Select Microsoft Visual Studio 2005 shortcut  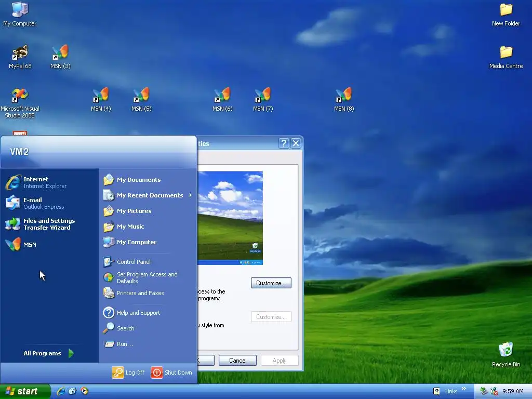tap(20, 103)
